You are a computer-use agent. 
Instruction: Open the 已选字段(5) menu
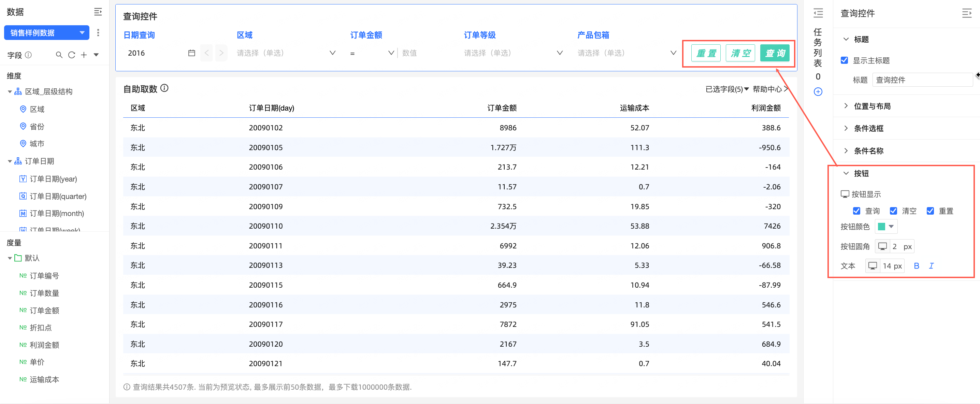click(x=726, y=89)
